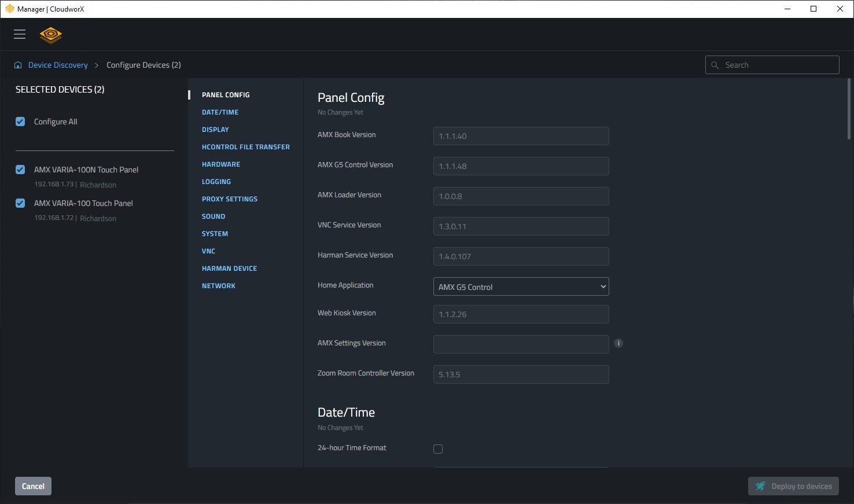Uncheck AMX VARIA-100N Touch Panel checkbox
Screen dimensions: 854x504
(20, 170)
